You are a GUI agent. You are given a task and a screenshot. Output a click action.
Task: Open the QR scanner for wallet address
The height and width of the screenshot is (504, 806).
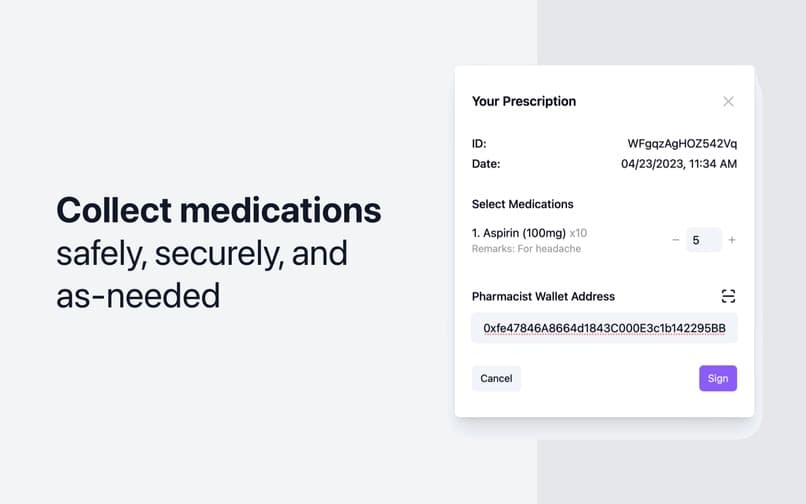728,296
